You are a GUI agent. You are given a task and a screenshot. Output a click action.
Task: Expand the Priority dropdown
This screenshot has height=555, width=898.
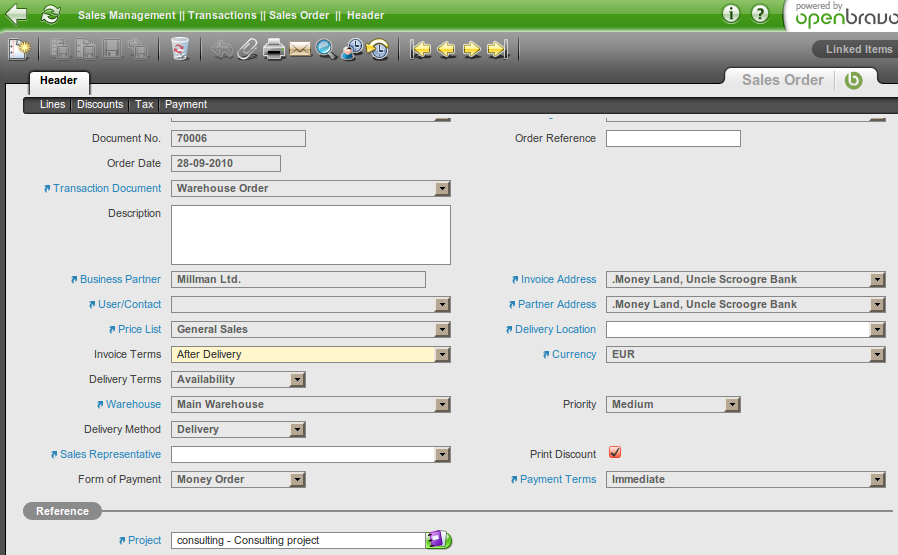732,404
